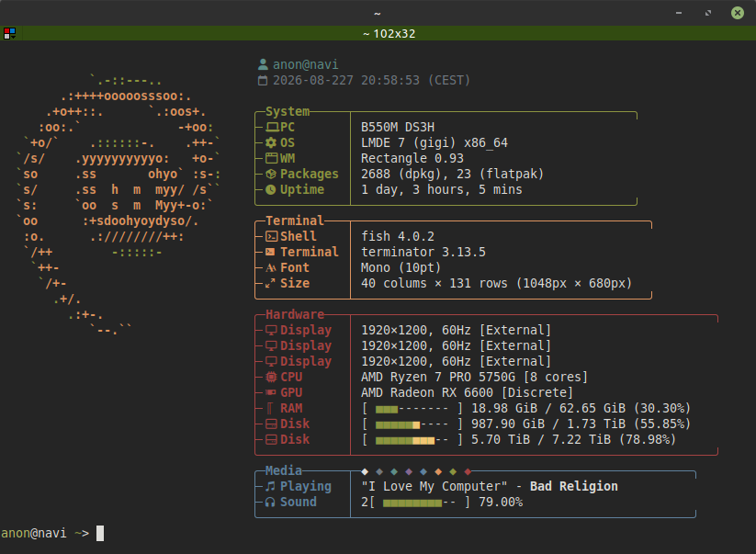The height and width of the screenshot is (554, 756).
Task: Click the monitor icon of the first Display row
Action: pos(272,330)
